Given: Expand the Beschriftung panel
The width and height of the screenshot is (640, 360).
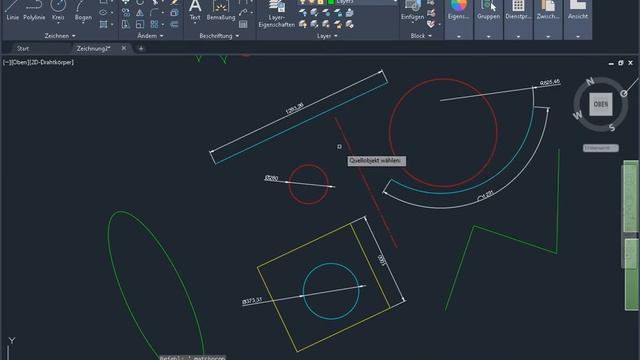Looking at the screenshot, I should click(219, 36).
